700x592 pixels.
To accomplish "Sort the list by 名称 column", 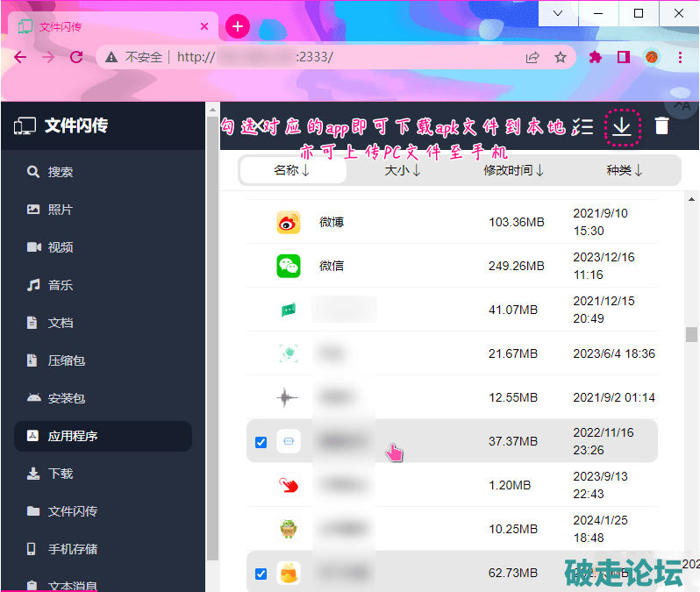I will [x=292, y=171].
